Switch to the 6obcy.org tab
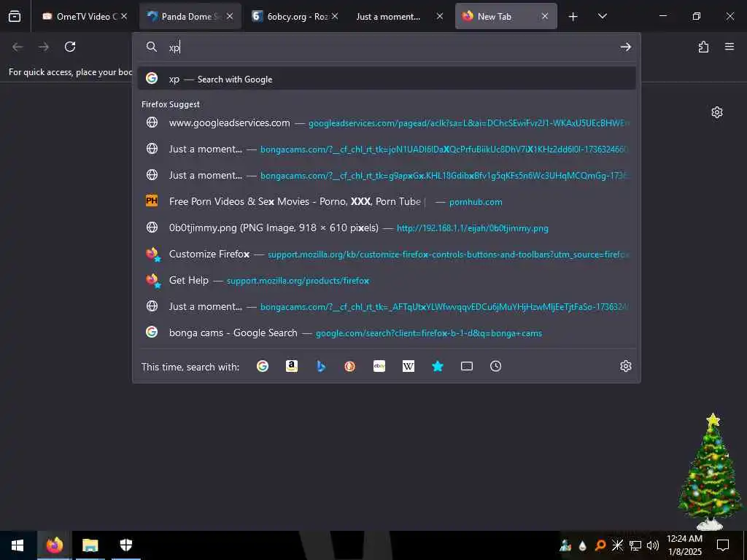The image size is (747, 560). click(x=295, y=16)
